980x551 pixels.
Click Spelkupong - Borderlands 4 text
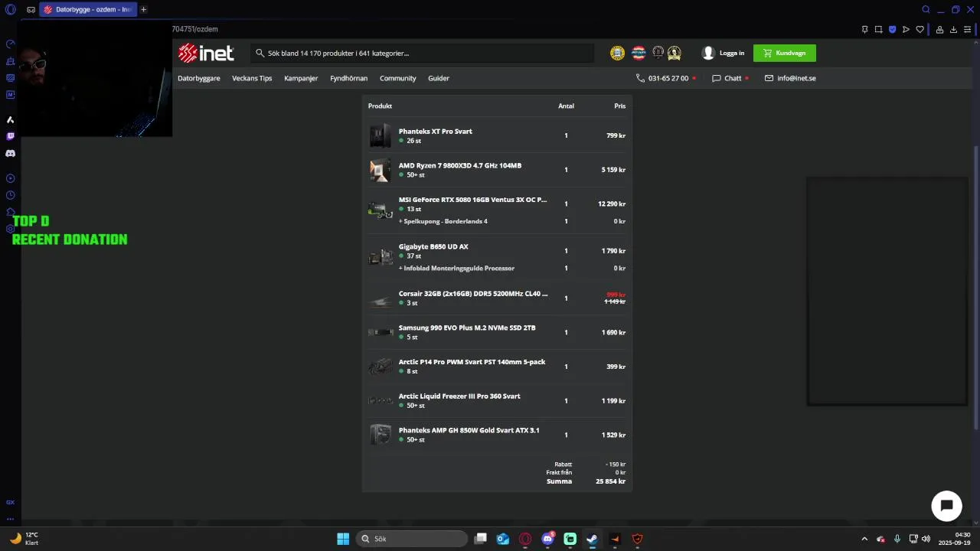[x=445, y=221]
